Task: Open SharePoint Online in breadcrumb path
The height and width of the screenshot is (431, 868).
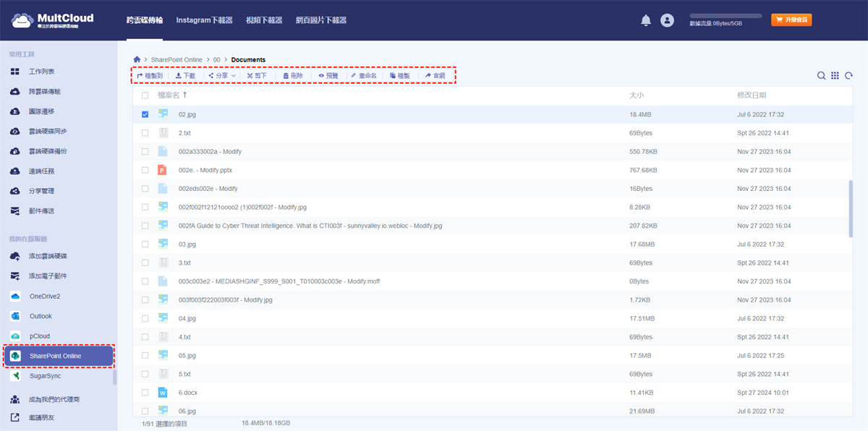Action: pos(176,59)
